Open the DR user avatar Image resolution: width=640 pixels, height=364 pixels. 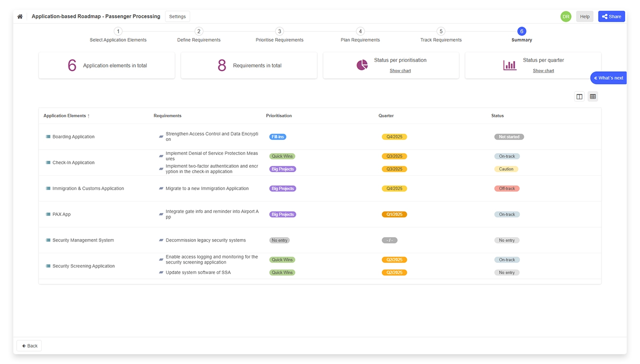click(566, 17)
